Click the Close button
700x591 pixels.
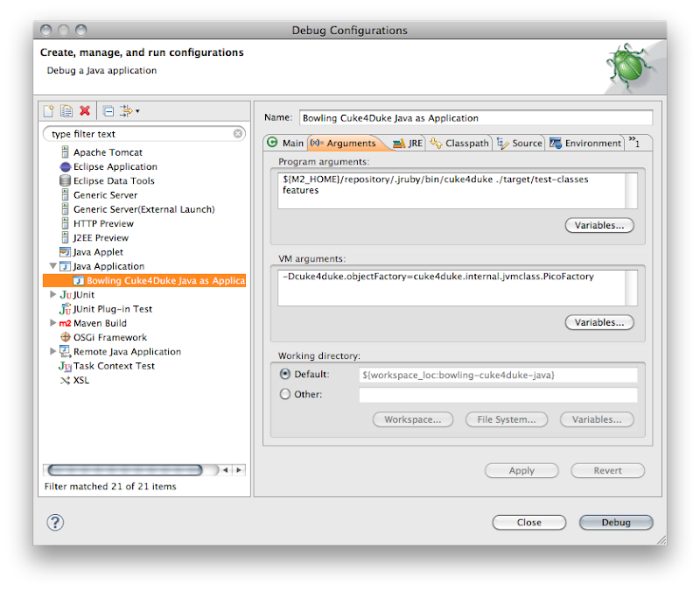529,522
